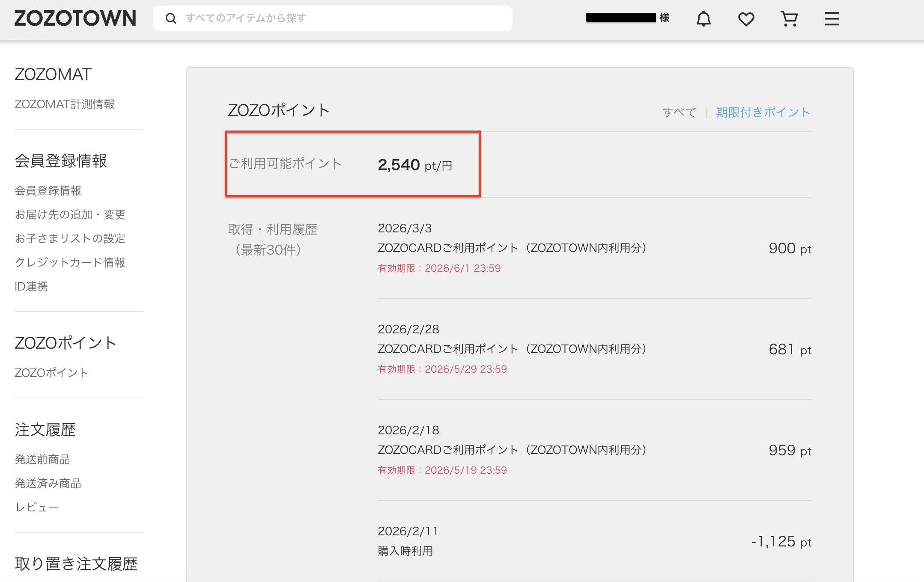Screen dimensions: 924x582
Task: Open the レビュー page
Action: click(37, 507)
